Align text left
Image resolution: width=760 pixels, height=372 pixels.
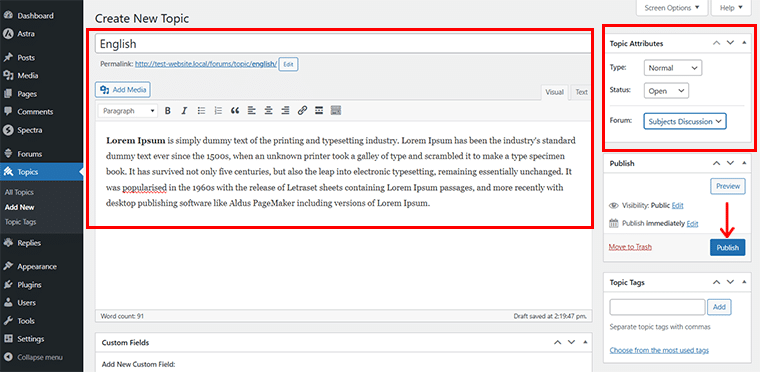point(252,111)
